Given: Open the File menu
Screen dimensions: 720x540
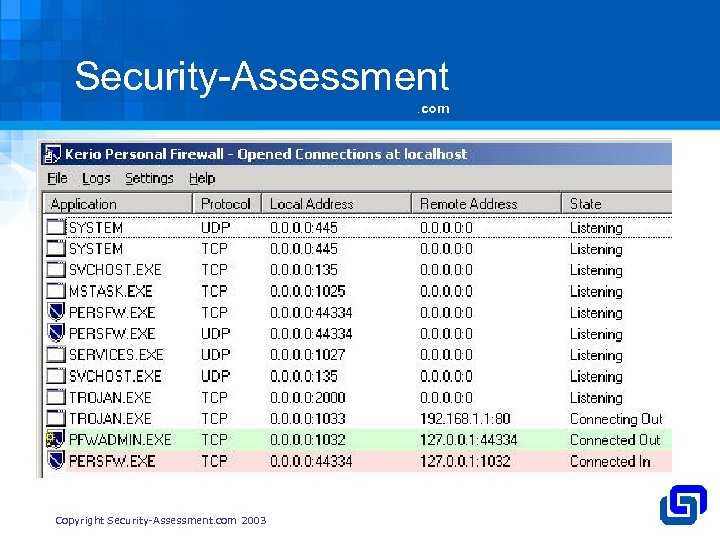Looking at the screenshot, I should [x=57, y=178].
